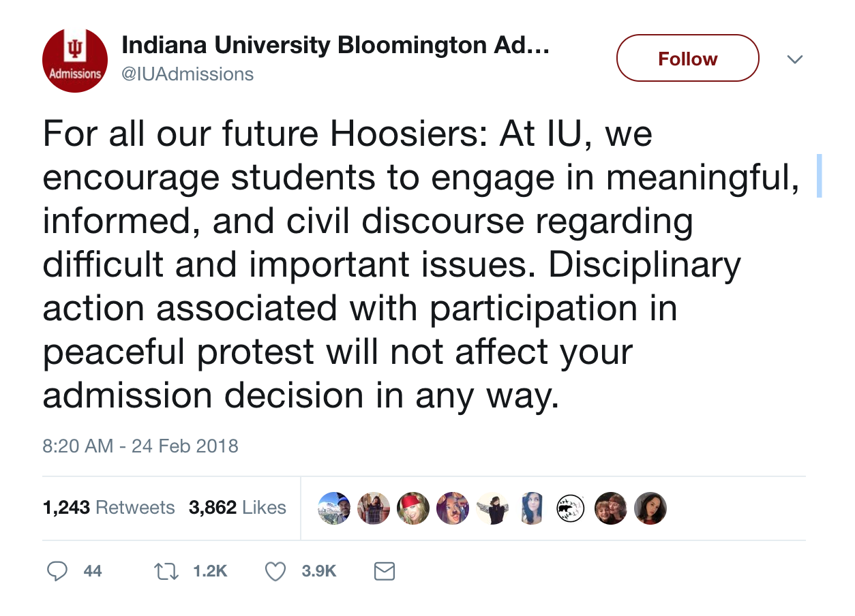This screenshot has height=616, width=855.
Task: Open the dog-filter selfie liker avatar
Action: [x=453, y=508]
